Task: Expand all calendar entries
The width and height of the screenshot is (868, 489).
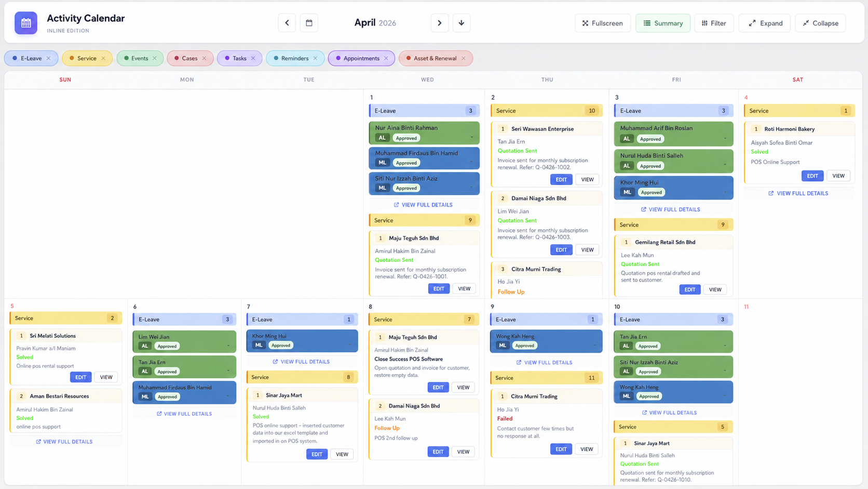Action: (x=765, y=23)
